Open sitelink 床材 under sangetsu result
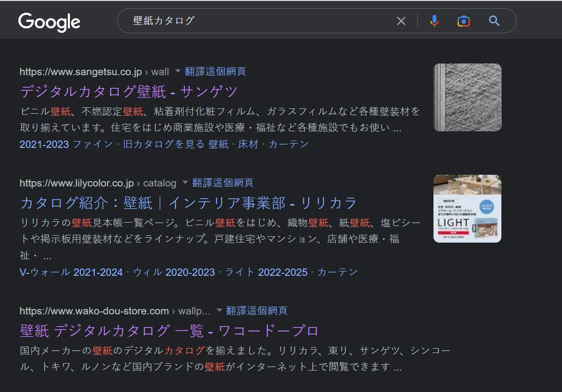 coord(248,144)
